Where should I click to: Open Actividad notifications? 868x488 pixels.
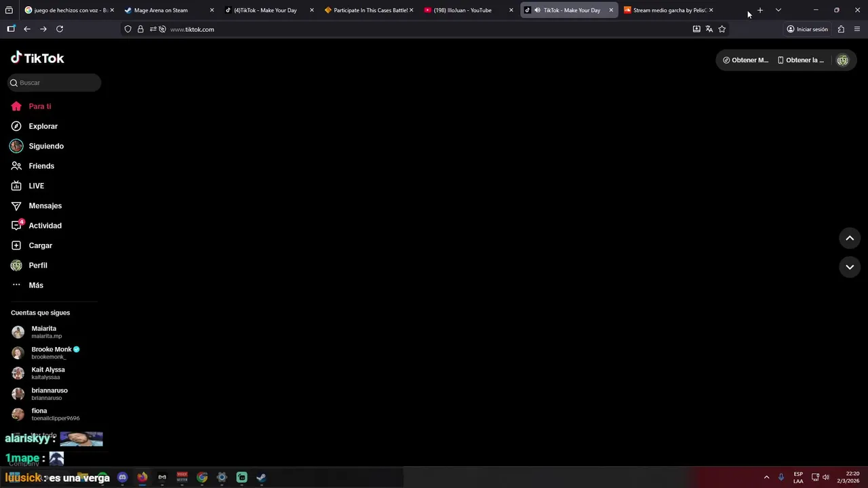pos(37,226)
